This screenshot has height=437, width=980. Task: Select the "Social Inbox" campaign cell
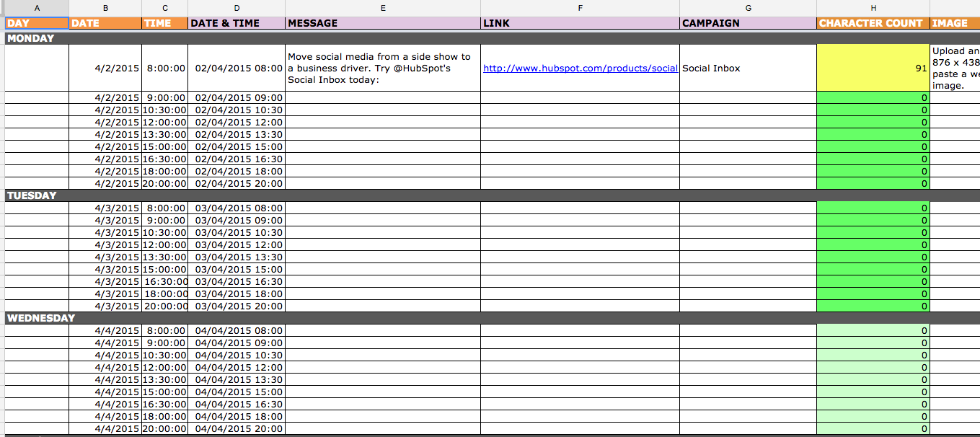pyautogui.click(x=749, y=69)
